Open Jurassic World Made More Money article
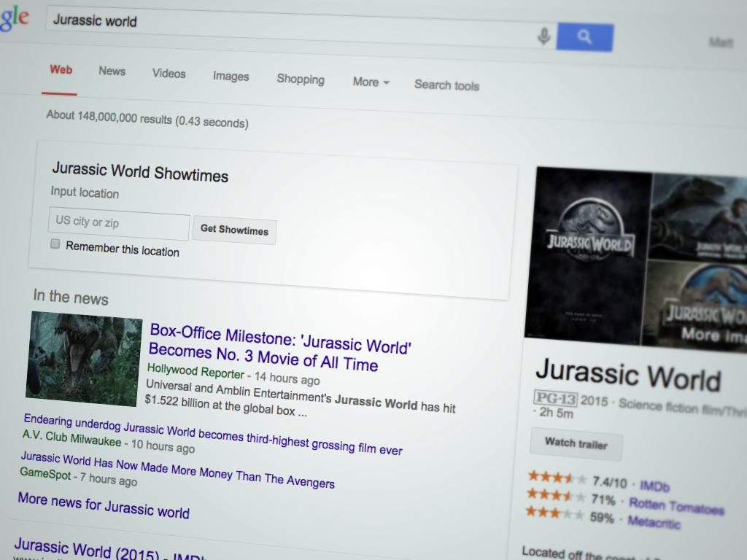The height and width of the screenshot is (560, 747). click(x=178, y=470)
